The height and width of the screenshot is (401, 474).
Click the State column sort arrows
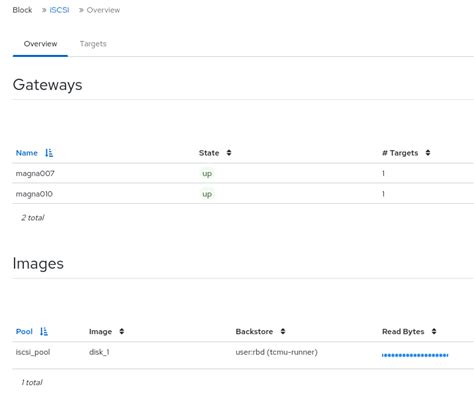229,153
